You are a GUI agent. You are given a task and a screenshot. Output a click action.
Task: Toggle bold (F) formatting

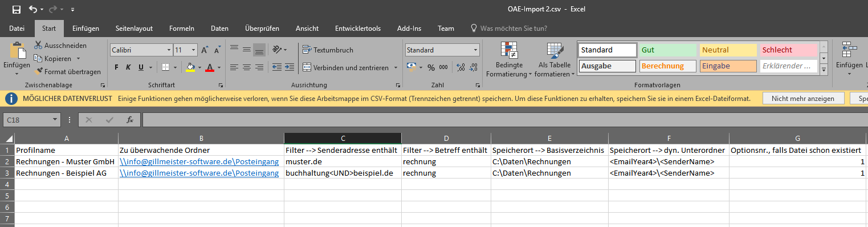point(116,67)
